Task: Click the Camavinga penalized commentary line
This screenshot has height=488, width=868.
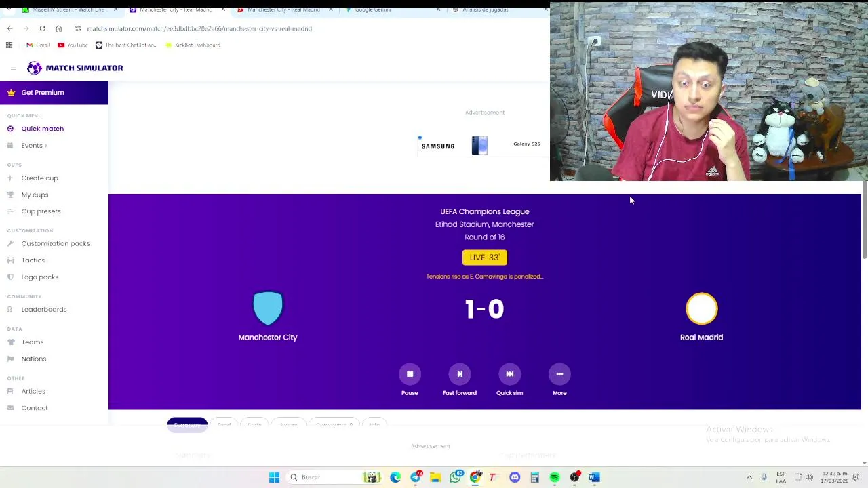Action: point(484,277)
